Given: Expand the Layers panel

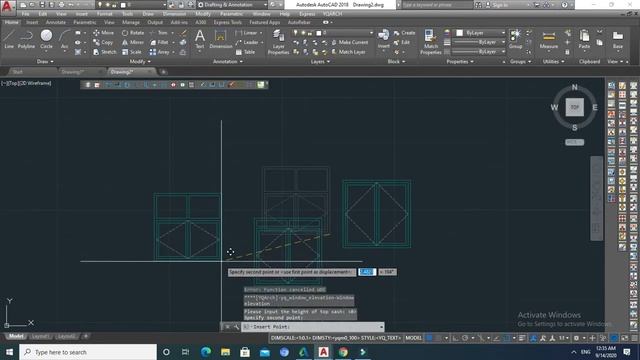Looking at the screenshot, I should coord(320,62).
